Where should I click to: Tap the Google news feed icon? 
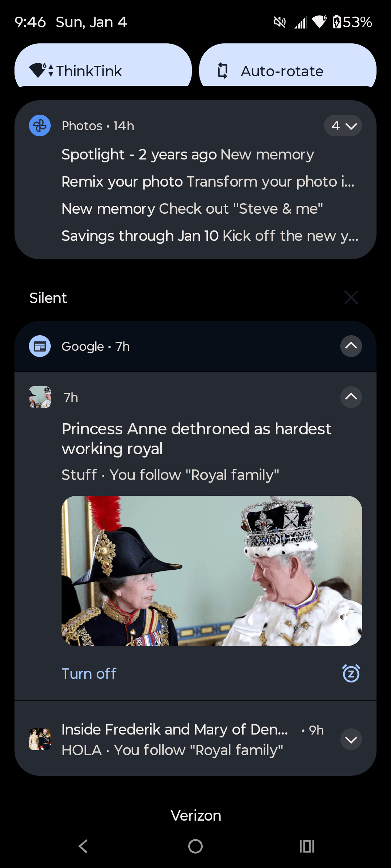(40, 346)
